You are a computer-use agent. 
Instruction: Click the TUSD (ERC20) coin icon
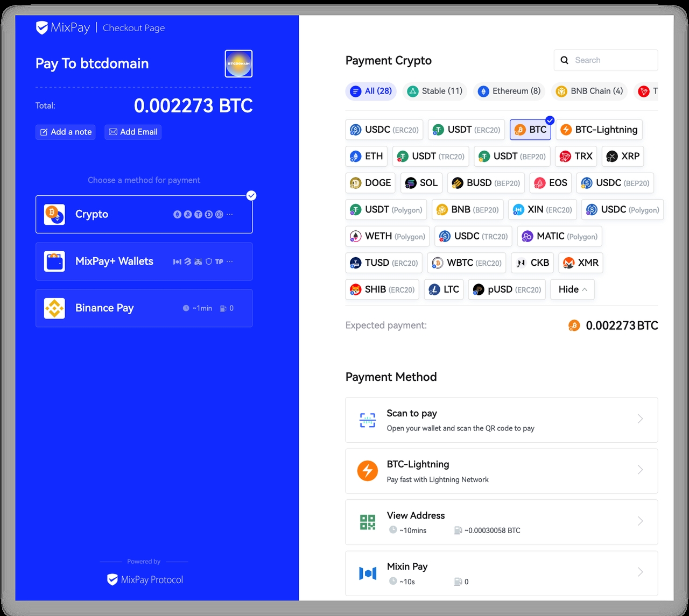click(x=355, y=263)
